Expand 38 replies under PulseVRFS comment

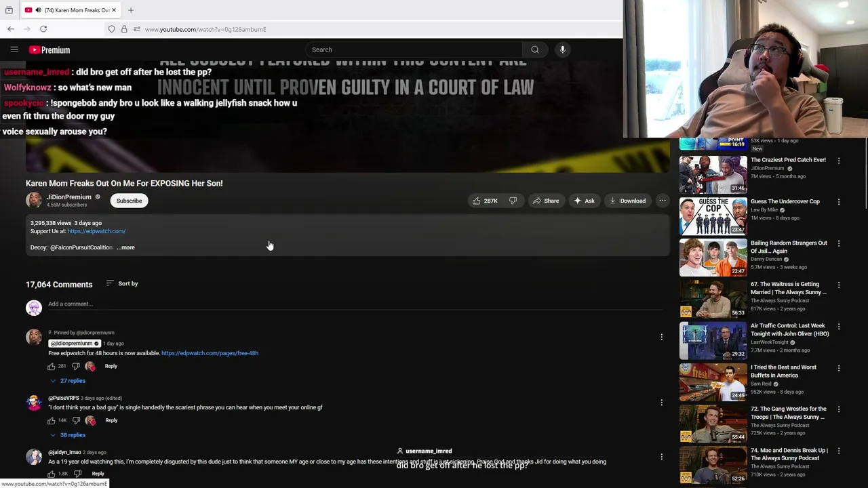tap(68, 435)
